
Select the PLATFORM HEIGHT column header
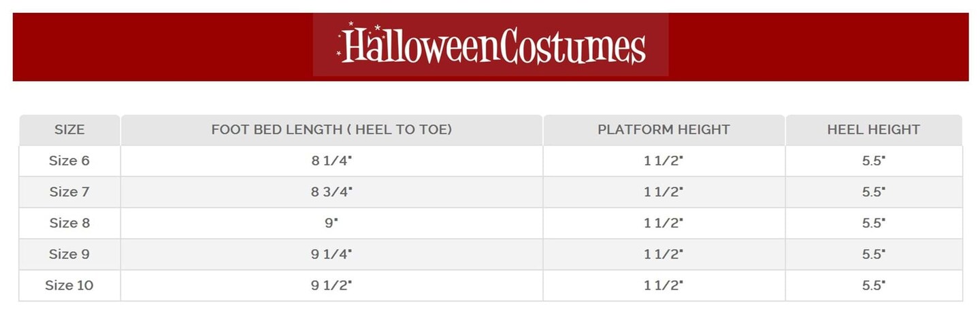coord(664,129)
